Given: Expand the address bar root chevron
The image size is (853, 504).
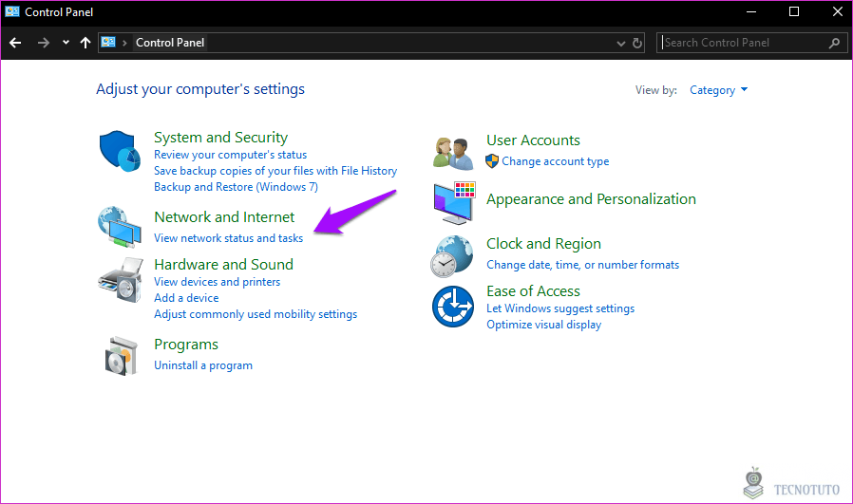Looking at the screenshot, I should tap(124, 43).
